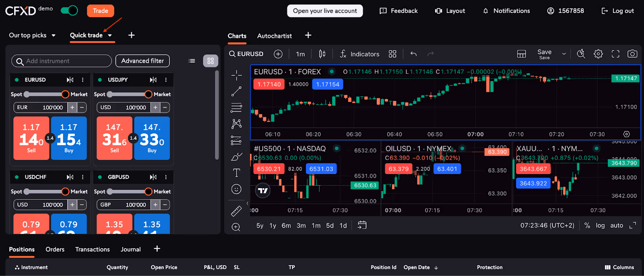Screen dimensions: 644x276
Task: Open indicator templates grid icon
Action: pos(392,54)
